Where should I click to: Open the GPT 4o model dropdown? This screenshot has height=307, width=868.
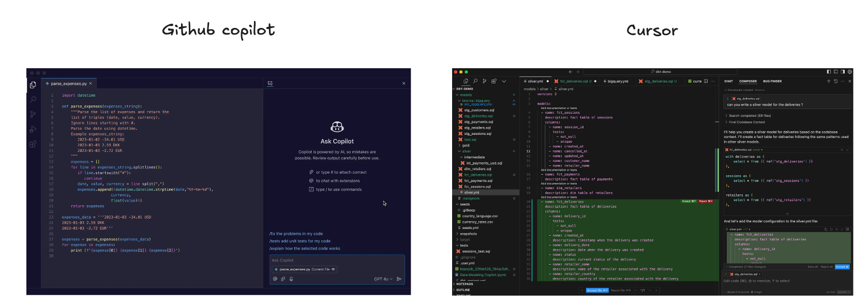pos(383,279)
